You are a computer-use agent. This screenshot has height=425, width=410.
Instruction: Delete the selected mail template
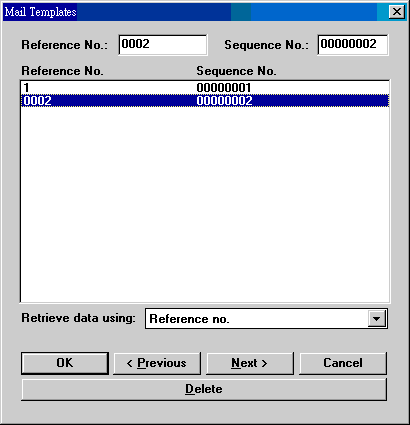coord(204,389)
